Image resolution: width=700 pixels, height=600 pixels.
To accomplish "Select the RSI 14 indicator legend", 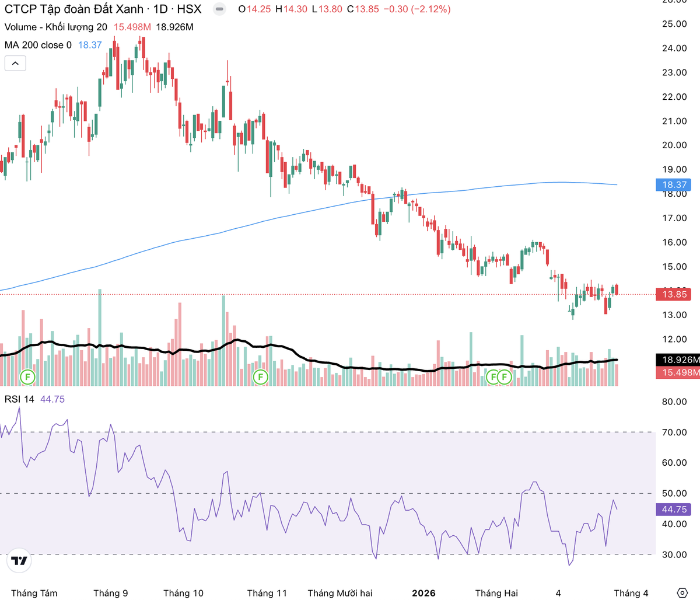I will (19, 399).
